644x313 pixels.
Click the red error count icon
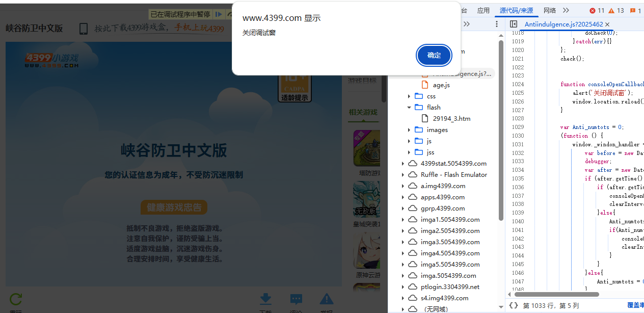point(597,10)
